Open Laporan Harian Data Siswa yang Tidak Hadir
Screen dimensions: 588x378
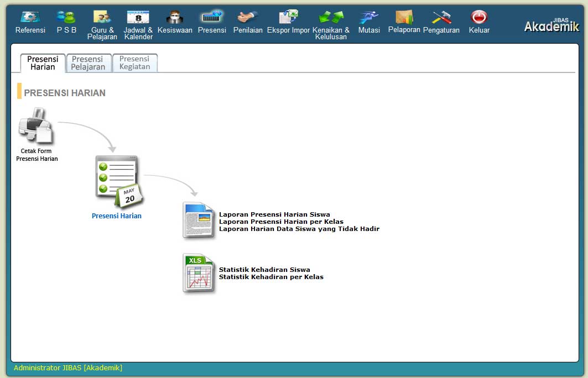point(299,229)
